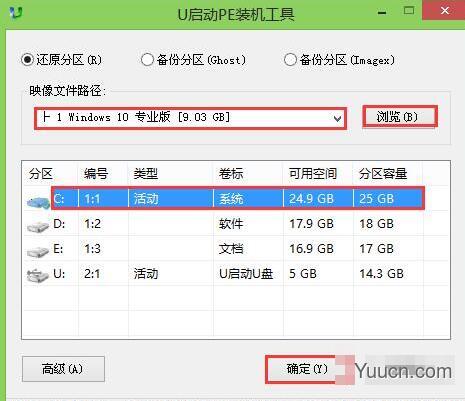Select the C: drive icon

click(38, 202)
